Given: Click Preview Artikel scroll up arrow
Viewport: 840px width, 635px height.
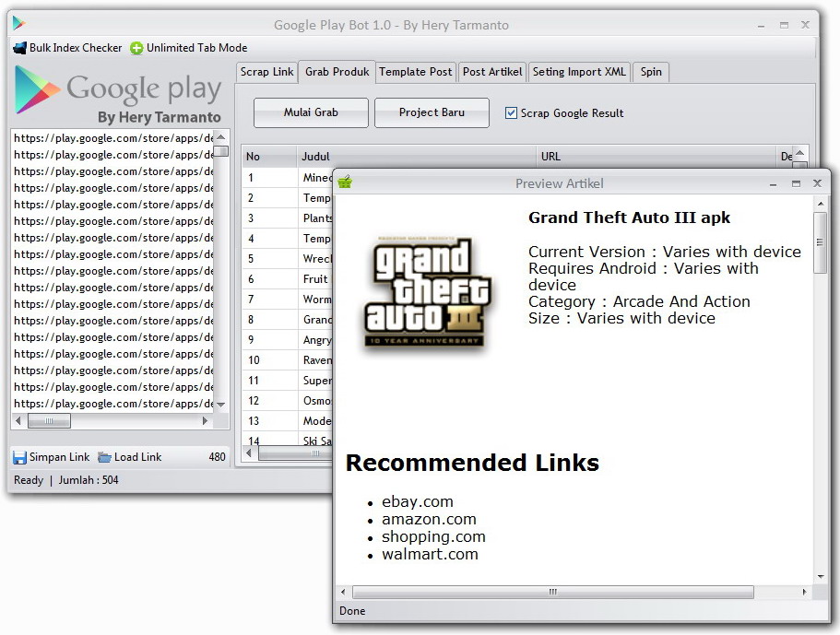Looking at the screenshot, I should (x=821, y=204).
